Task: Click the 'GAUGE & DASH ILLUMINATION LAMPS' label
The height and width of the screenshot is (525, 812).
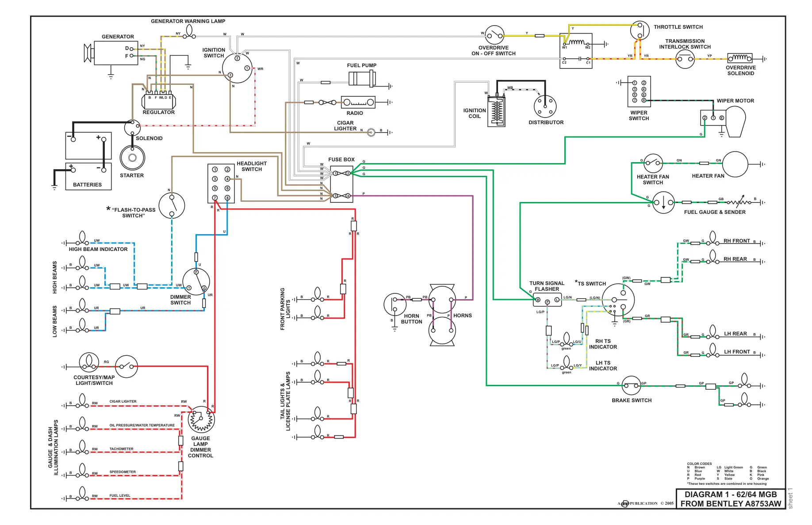Action: click(53, 448)
